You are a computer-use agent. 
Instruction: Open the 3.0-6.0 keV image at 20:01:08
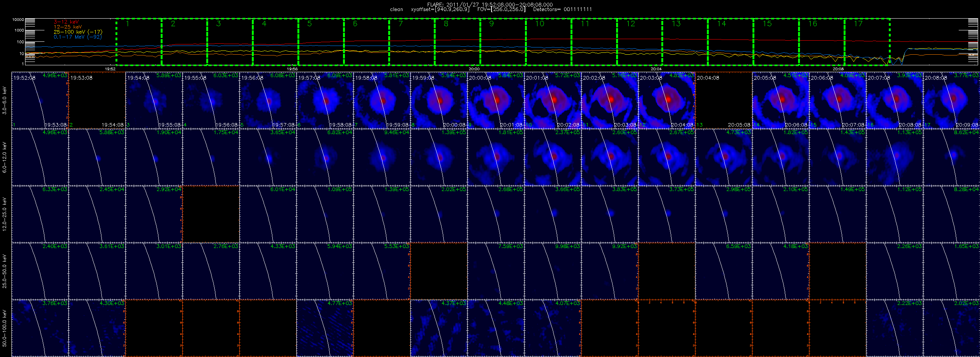pos(553,100)
